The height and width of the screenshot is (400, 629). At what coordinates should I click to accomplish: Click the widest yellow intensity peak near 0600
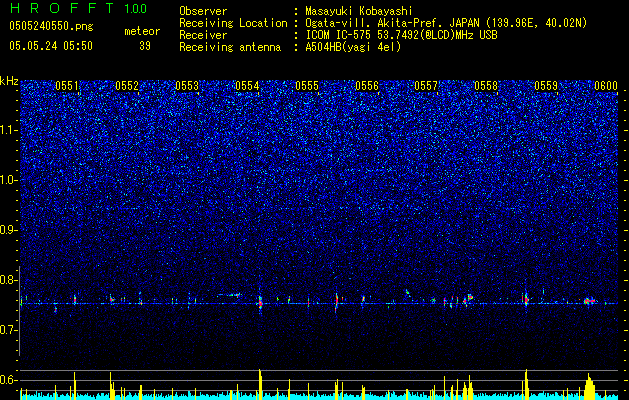[589, 387]
